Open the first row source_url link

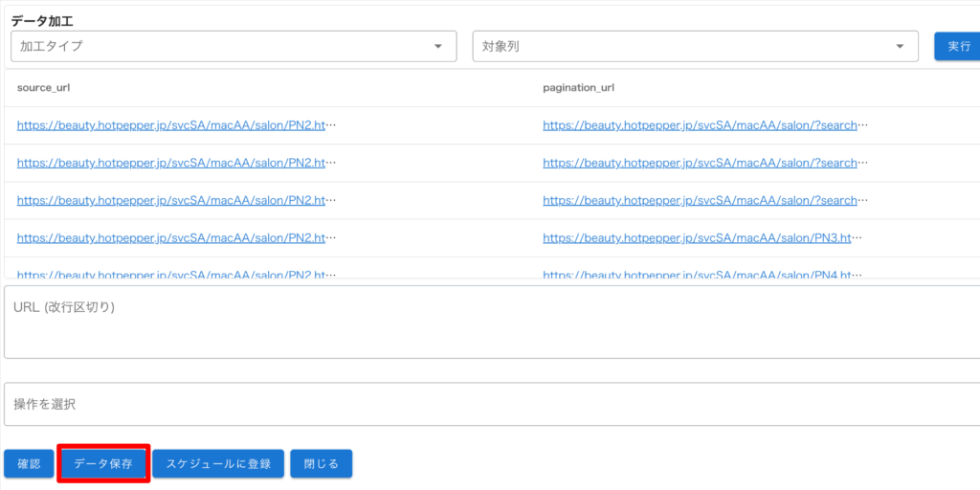[x=176, y=125]
